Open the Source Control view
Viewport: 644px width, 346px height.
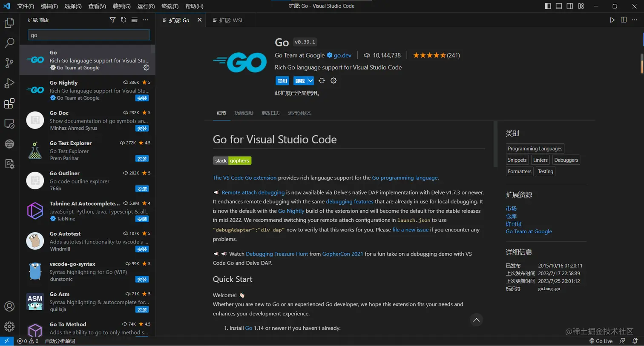click(x=9, y=63)
